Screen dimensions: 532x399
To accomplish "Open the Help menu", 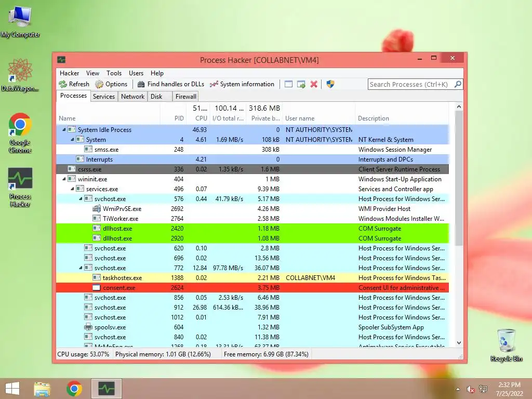I will click(x=157, y=73).
